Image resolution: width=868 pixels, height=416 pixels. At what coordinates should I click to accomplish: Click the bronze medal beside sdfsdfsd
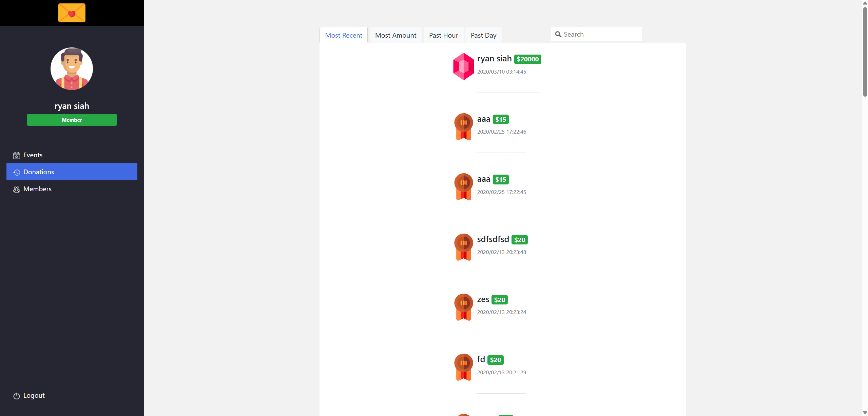(x=463, y=247)
